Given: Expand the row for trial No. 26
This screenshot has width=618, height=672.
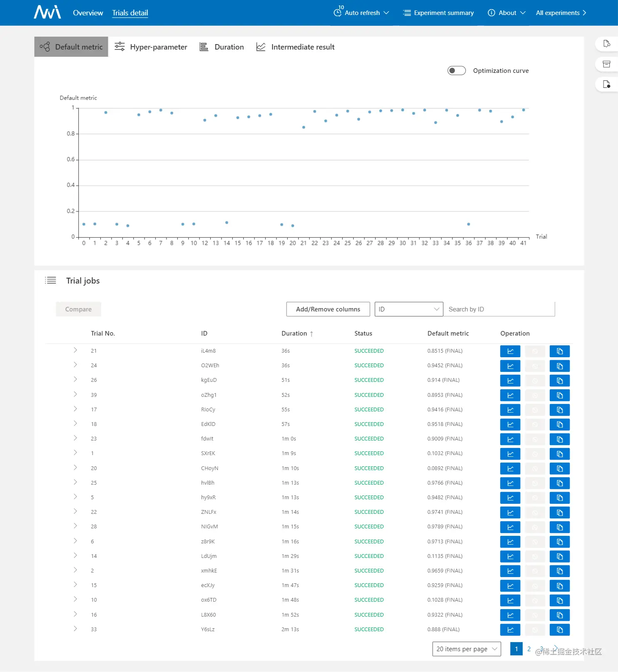Looking at the screenshot, I should coord(75,380).
